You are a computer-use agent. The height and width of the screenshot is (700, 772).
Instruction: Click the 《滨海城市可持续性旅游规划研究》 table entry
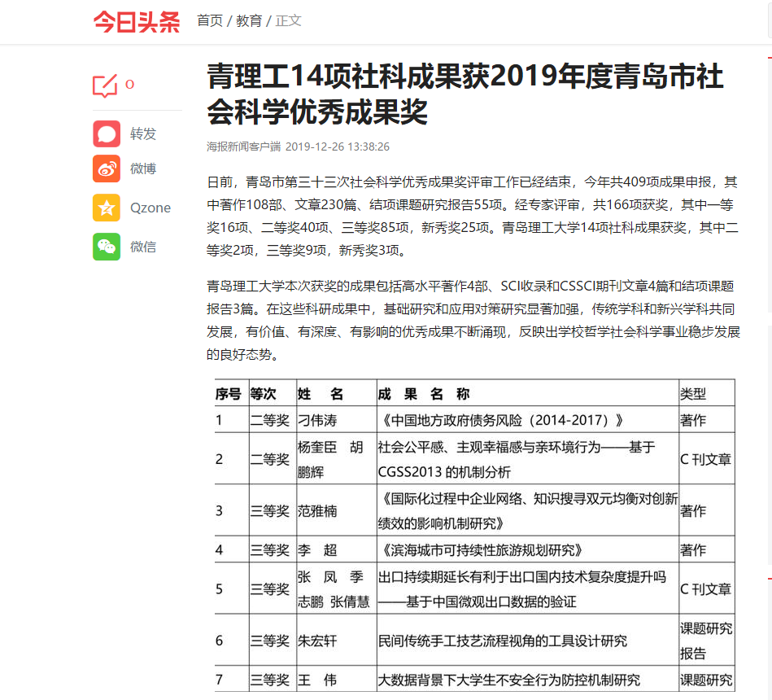[481, 549]
